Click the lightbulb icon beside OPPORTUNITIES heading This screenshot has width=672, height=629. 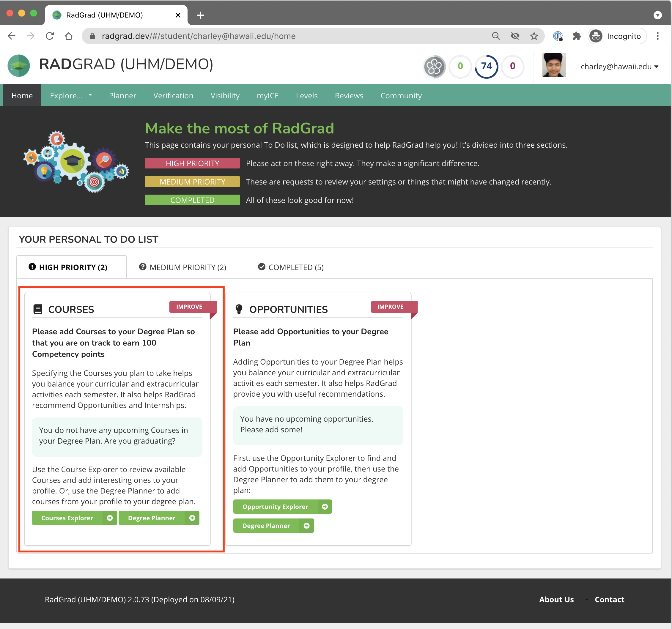pos(239,309)
